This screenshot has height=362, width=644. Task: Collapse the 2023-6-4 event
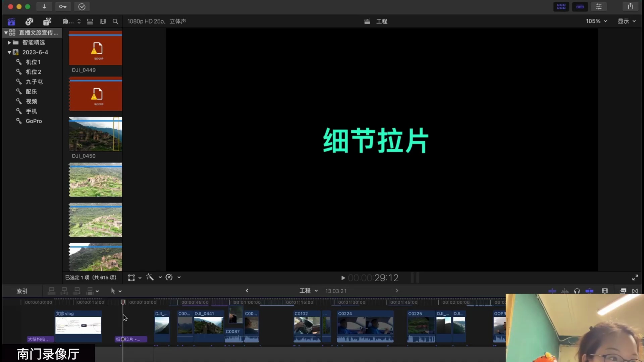(9, 52)
